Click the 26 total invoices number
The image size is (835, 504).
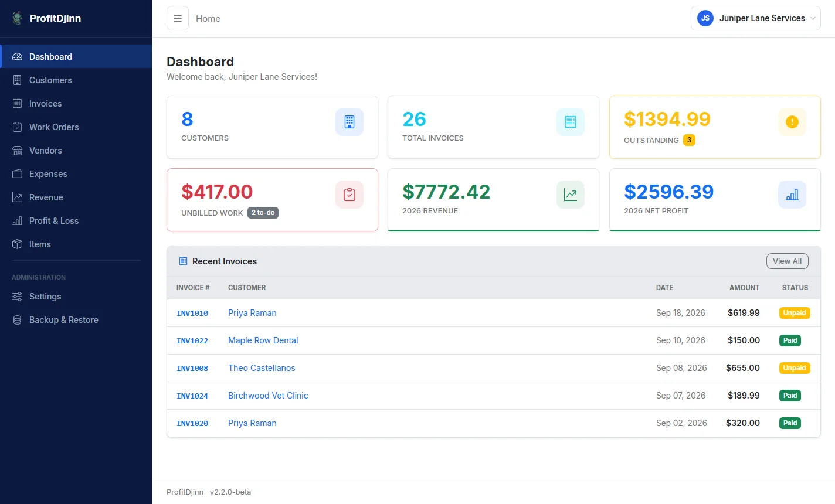point(414,119)
